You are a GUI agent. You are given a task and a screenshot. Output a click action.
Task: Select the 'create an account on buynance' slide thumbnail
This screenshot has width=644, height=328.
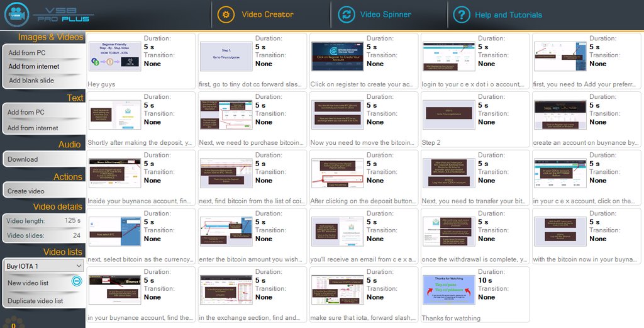[x=560, y=115]
